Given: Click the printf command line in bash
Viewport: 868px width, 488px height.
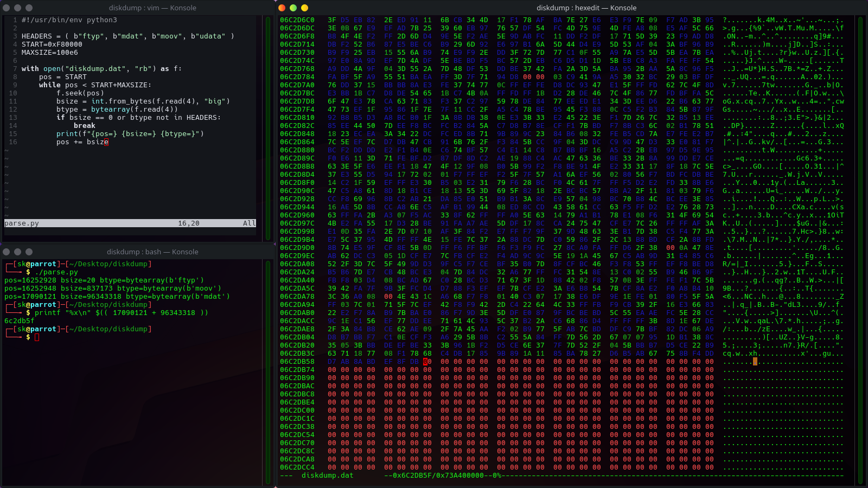Looking at the screenshot, I should pos(122,313).
